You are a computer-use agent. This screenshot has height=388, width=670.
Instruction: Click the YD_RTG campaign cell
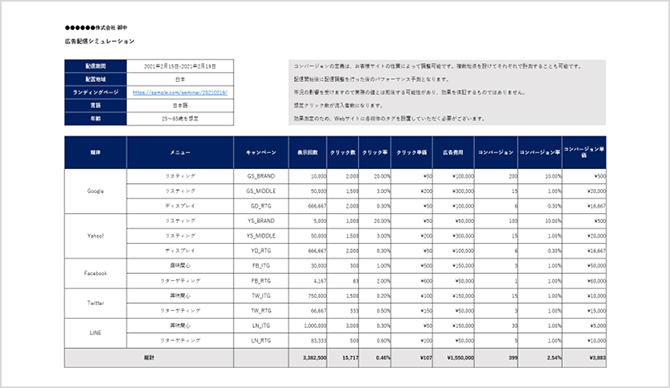tap(261, 251)
